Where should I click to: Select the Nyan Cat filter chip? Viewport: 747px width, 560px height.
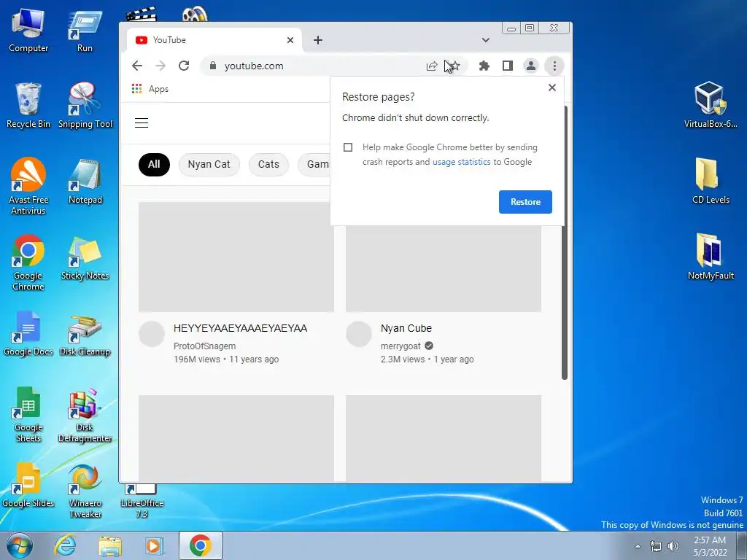pos(209,164)
